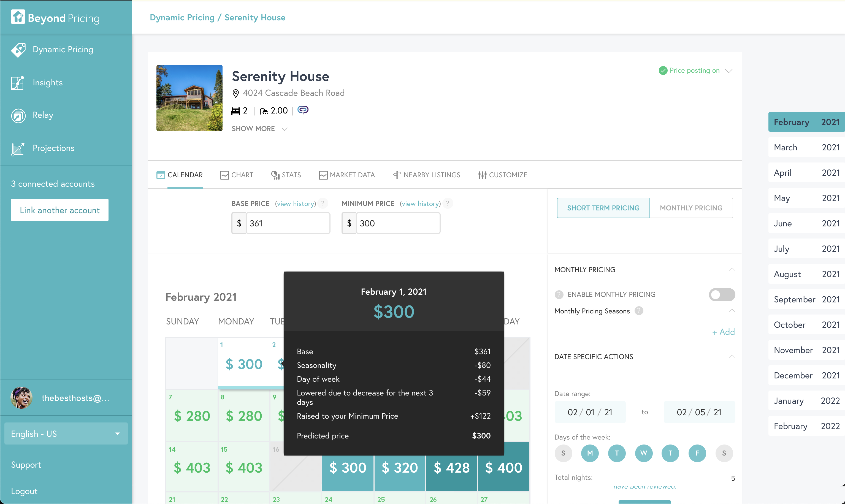The width and height of the screenshot is (845, 504).
Task: Expand SHOW MORE listing details
Action: point(259,129)
